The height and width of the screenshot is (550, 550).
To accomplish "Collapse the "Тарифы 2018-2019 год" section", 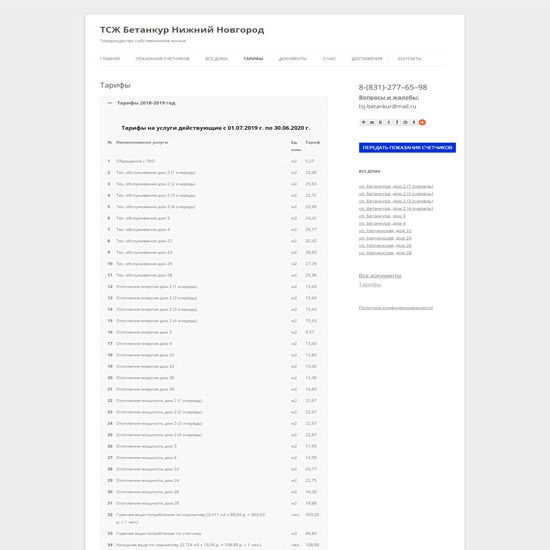I will pos(110,103).
